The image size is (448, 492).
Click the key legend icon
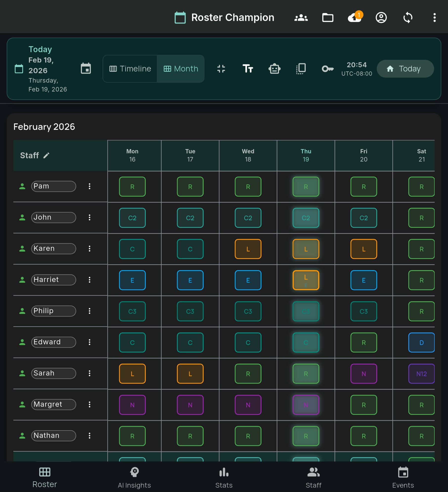328,69
